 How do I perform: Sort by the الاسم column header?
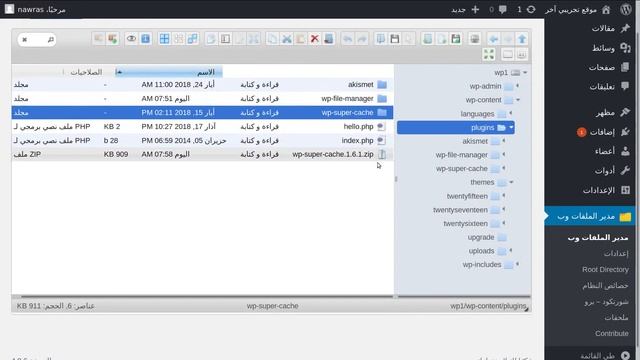[x=169, y=72]
